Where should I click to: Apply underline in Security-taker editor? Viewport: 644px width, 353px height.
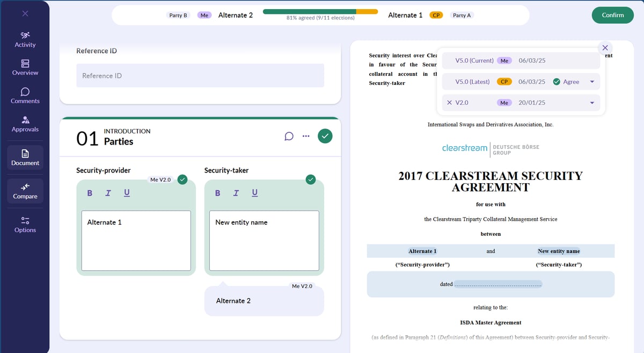(254, 193)
